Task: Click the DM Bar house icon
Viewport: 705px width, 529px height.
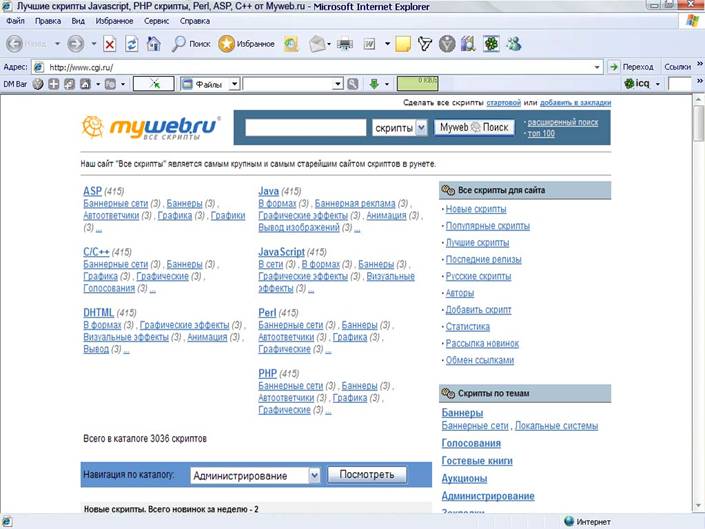Action: point(85,84)
